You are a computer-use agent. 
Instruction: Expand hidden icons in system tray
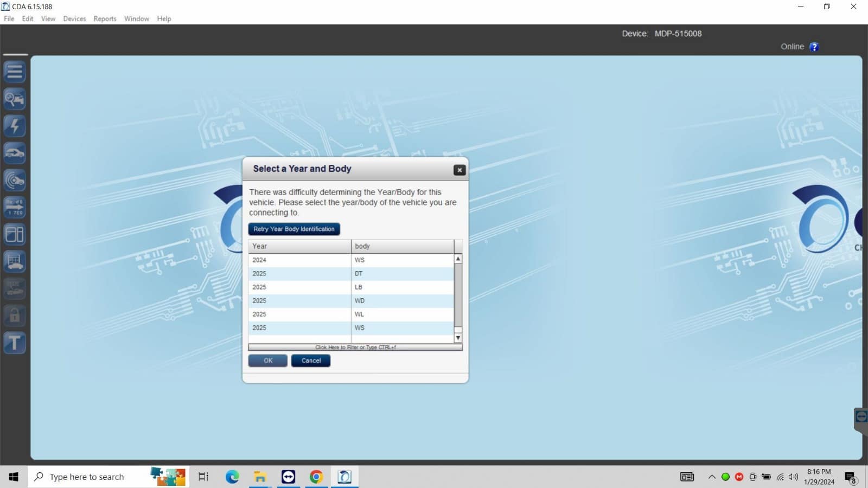711,477
